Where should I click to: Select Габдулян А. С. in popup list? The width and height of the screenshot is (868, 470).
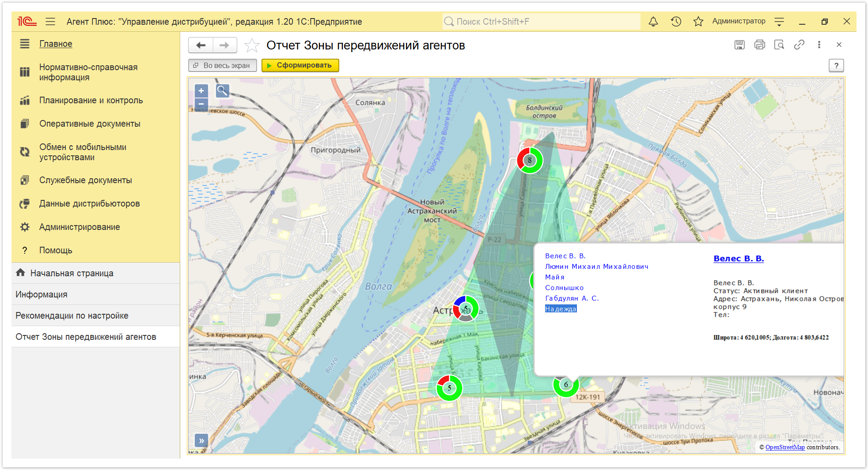[572, 298]
